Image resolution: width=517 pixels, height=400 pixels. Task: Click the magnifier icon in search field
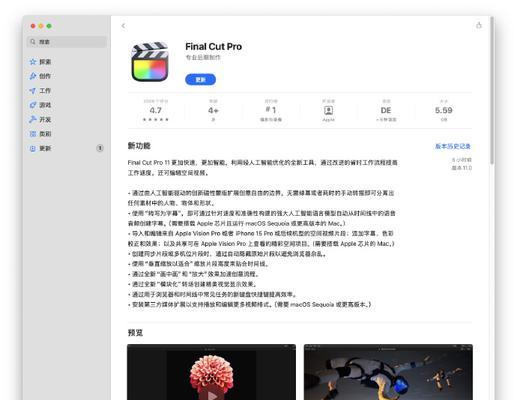[33, 42]
